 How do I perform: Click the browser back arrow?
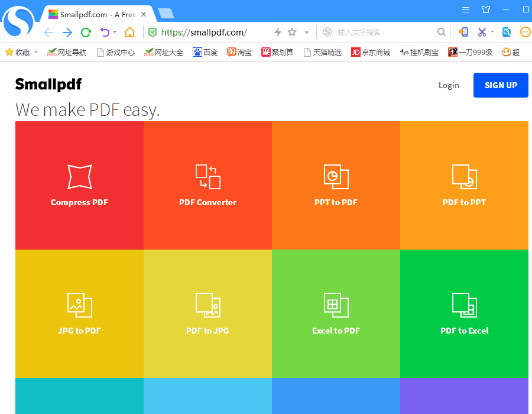[x=48, y=33]
